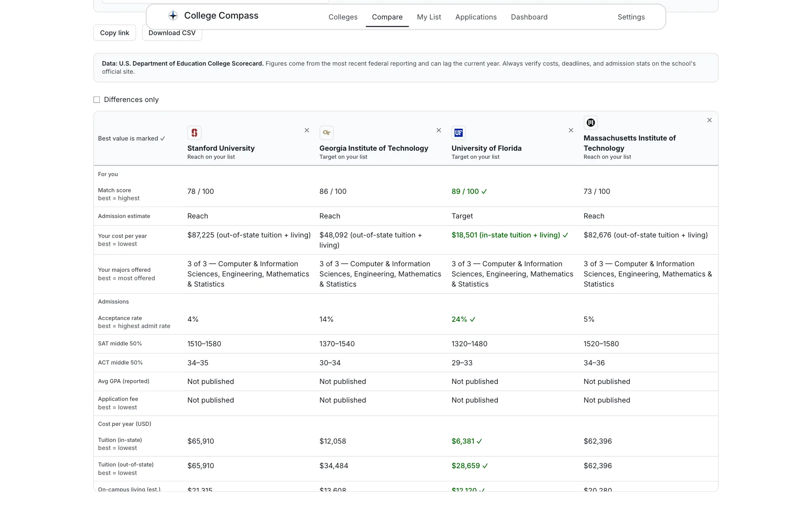
Task: Click the 1520–1580 SAT range
Action: (x=601, y=344)
